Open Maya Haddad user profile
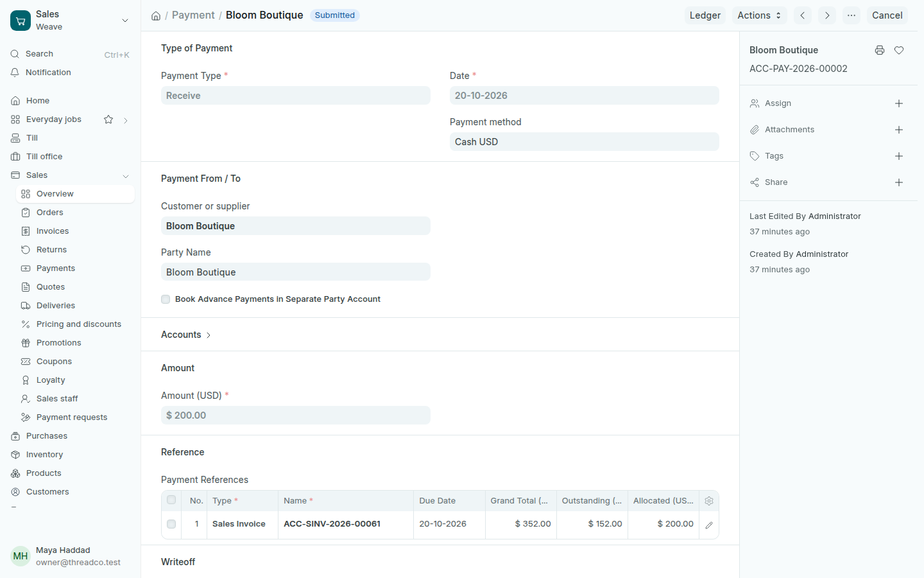The image size is (924, 578). pyautogui.click(x=71, y=556)
